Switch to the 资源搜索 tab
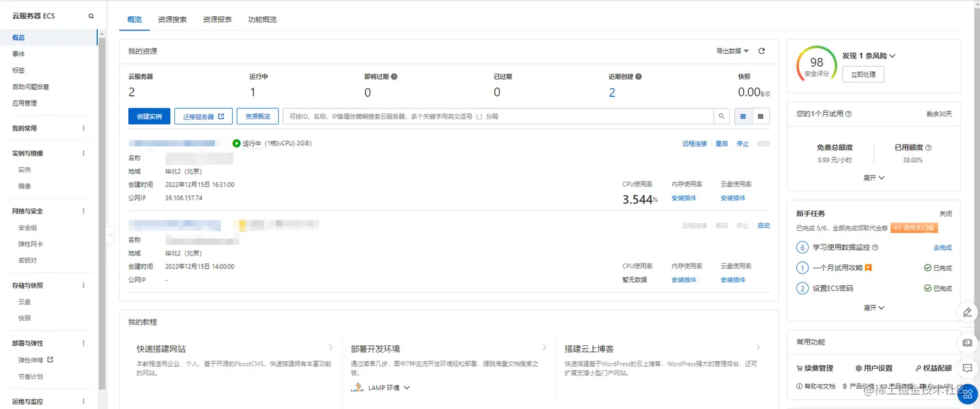This screenshot has width=980, height=409. tap(172, 20)
